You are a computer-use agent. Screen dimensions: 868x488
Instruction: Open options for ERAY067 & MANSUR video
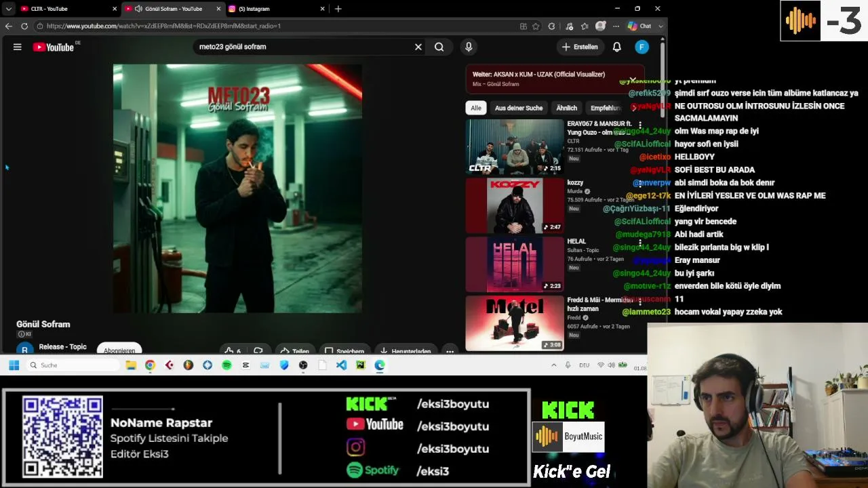pos(639,125)
